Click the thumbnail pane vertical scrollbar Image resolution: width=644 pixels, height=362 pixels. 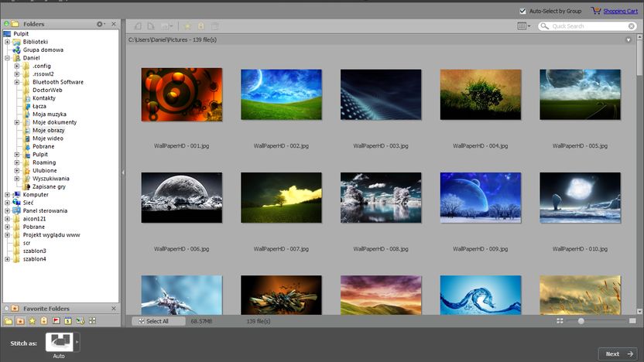coord(639,175)
